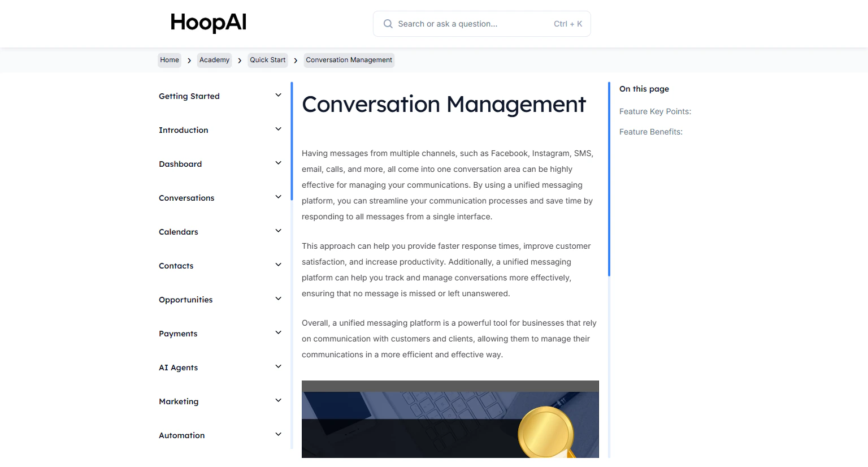Select the Calendars sidebar item
The width and height of the screenshot is (868, 467).
point(179,232)
